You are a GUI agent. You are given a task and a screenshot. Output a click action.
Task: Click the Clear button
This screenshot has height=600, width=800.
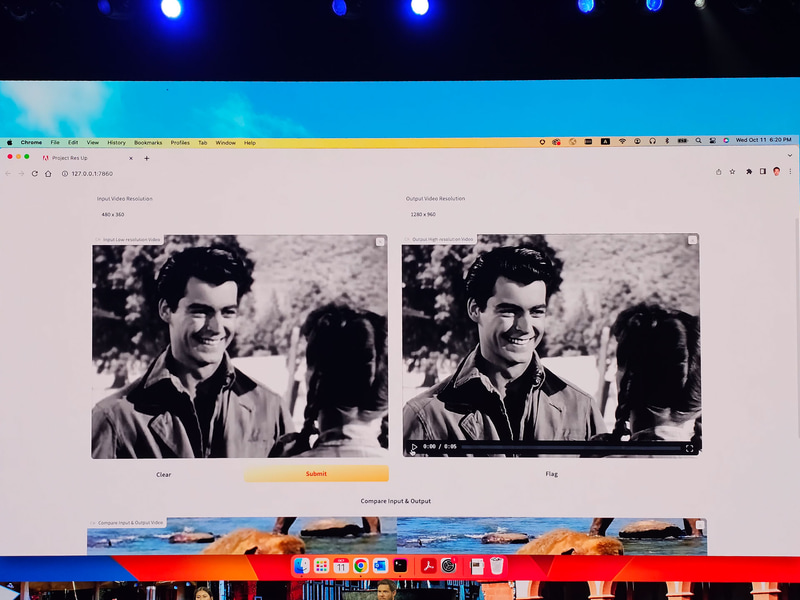163,474
